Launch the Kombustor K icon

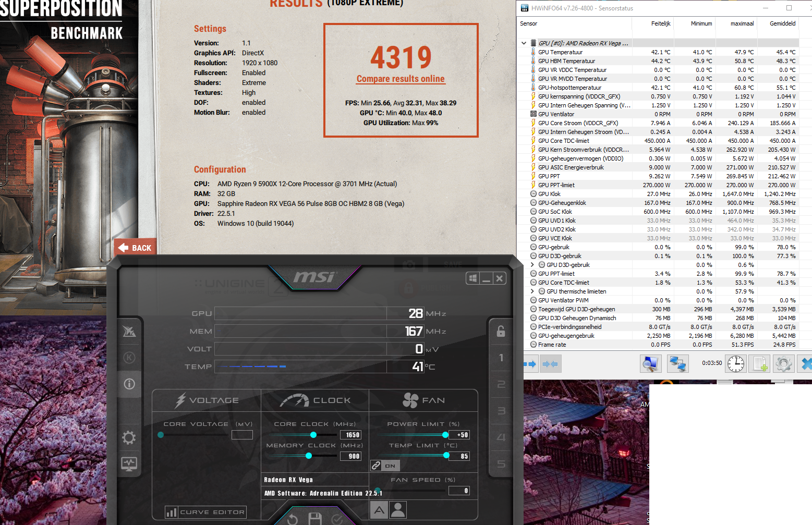129,358
